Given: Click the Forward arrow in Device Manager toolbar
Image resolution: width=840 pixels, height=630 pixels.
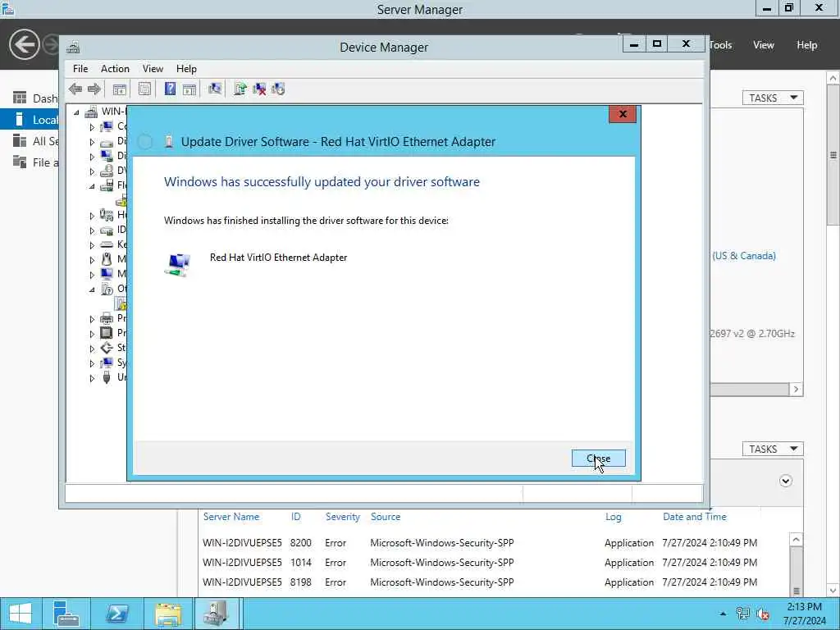Looking at the screenshot, I should (94, 89).
